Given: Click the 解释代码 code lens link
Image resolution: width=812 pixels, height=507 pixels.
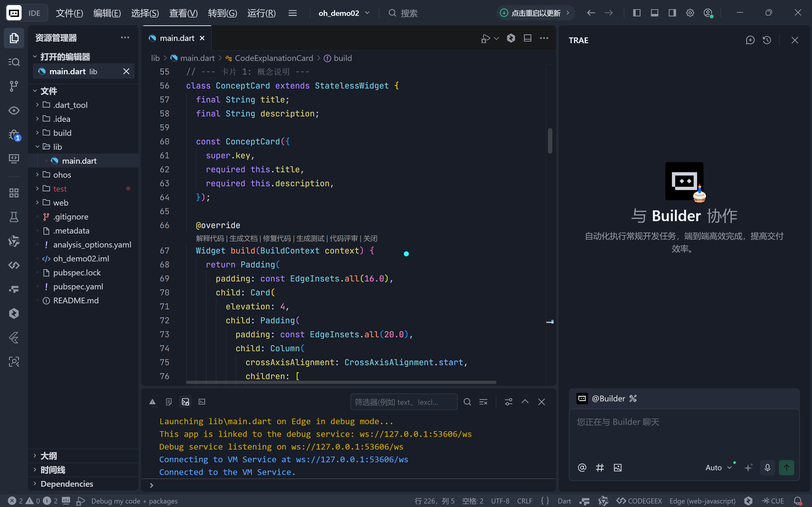Looking at the screenshot, I should pos(210,238).
